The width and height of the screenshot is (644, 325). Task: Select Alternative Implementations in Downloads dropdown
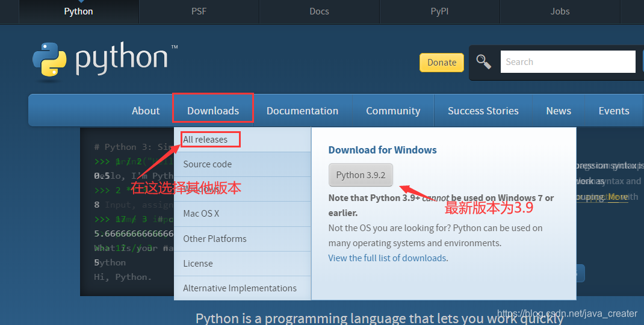243,288
